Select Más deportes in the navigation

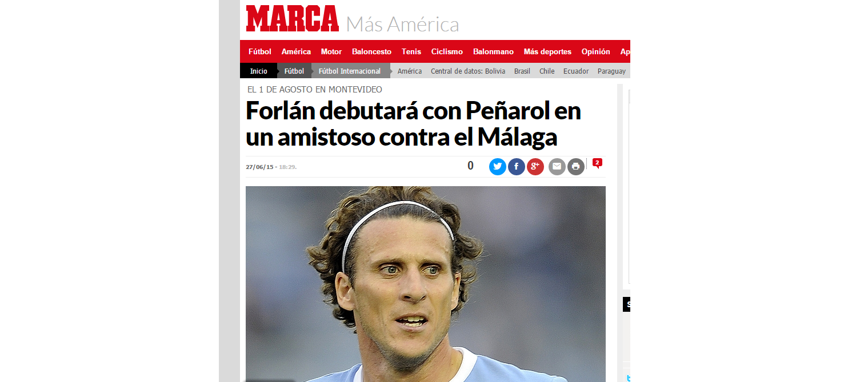click(547, 51)
